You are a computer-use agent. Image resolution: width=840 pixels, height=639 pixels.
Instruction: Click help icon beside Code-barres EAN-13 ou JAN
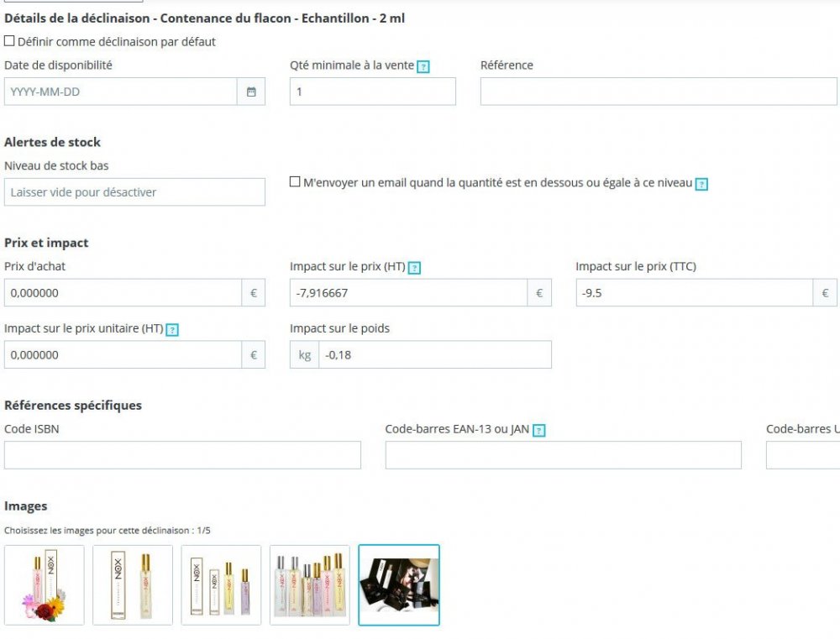pyautogui.click(x=539, y=431)
